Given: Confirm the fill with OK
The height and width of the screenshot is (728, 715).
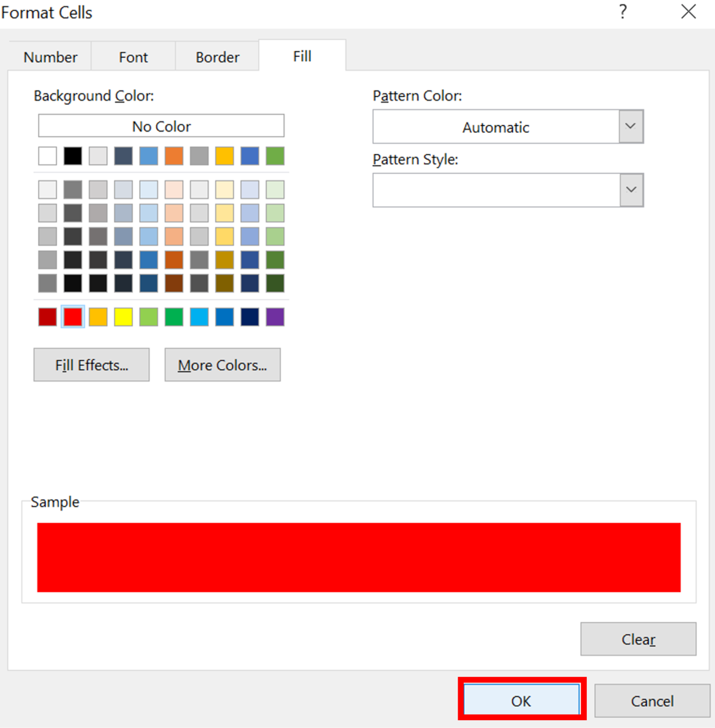Looking at the screenshot, I should click(x=521, y=700).
